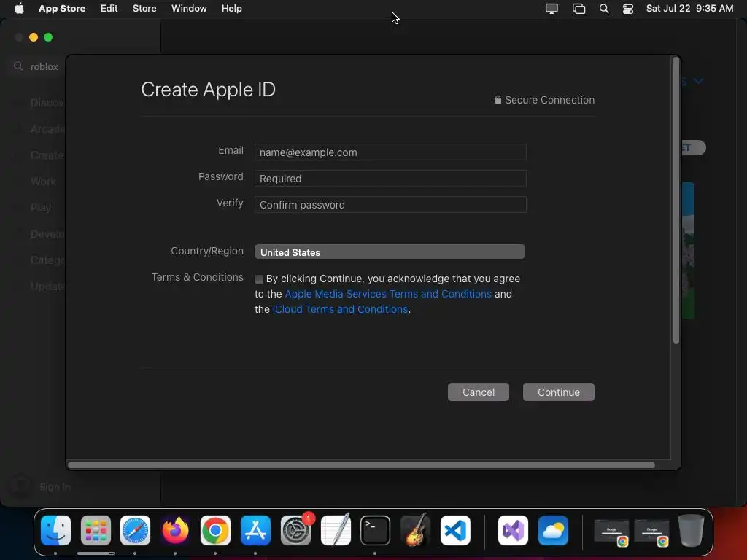Click the date and time display
The height and width of the screenshot is (560, 747).
689,8
